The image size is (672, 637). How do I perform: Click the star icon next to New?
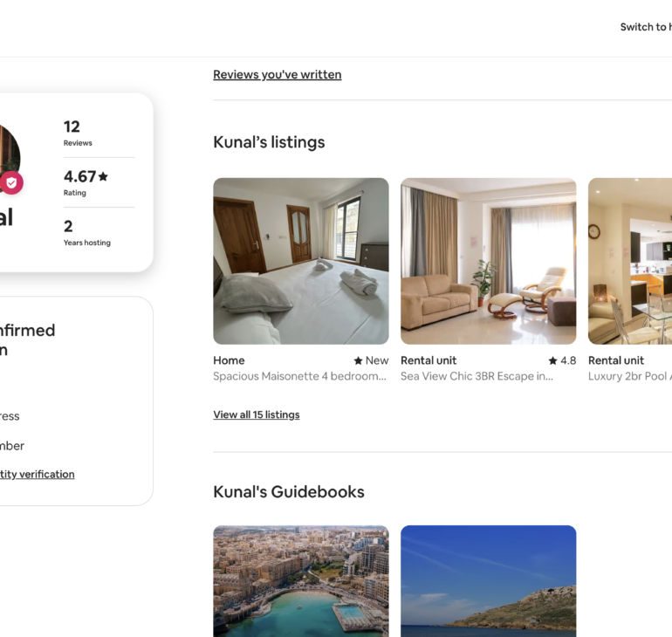point(359,360)
